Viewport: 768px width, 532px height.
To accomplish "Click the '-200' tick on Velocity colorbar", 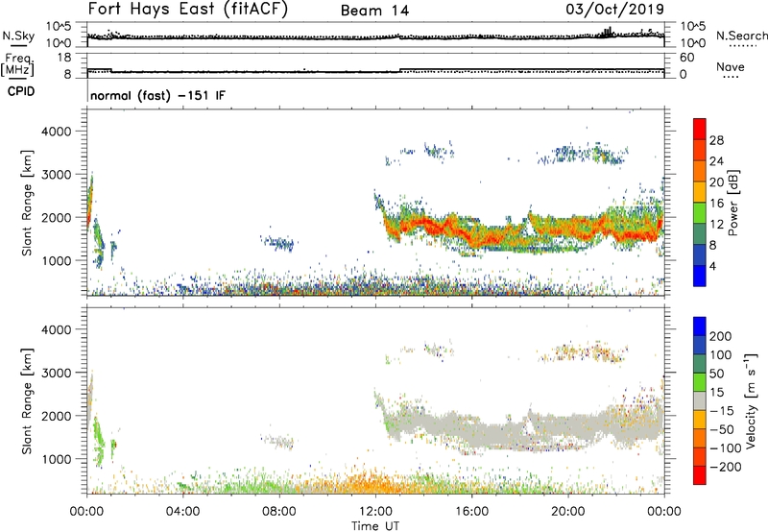I will [x=725, y=467].
